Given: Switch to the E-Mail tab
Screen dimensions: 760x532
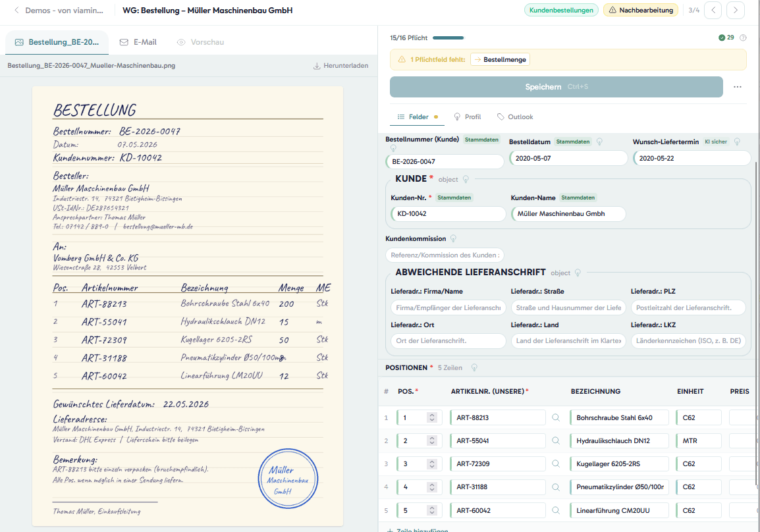Looking at the screenshot, I should tap(138, 42).
